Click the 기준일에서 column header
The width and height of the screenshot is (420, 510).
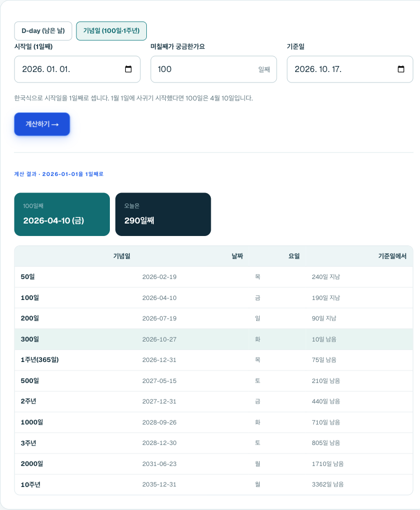click(393, 256)
